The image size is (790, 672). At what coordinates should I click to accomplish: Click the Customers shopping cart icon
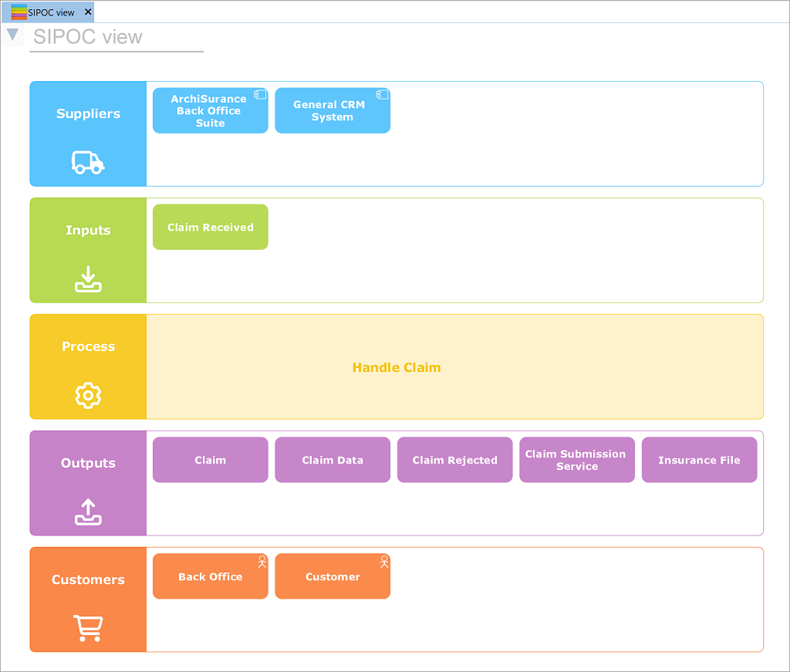pyautogui.click(x=88, y=629)
